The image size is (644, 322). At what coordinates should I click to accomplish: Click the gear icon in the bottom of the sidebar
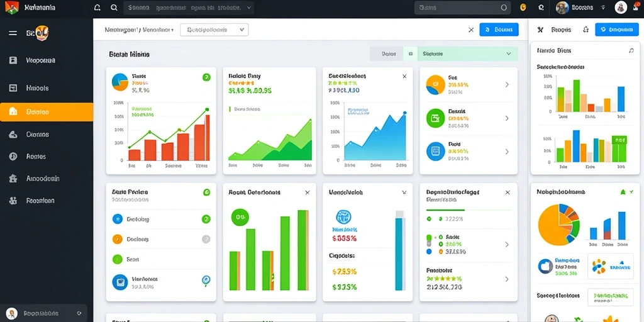tap(79, 313)
